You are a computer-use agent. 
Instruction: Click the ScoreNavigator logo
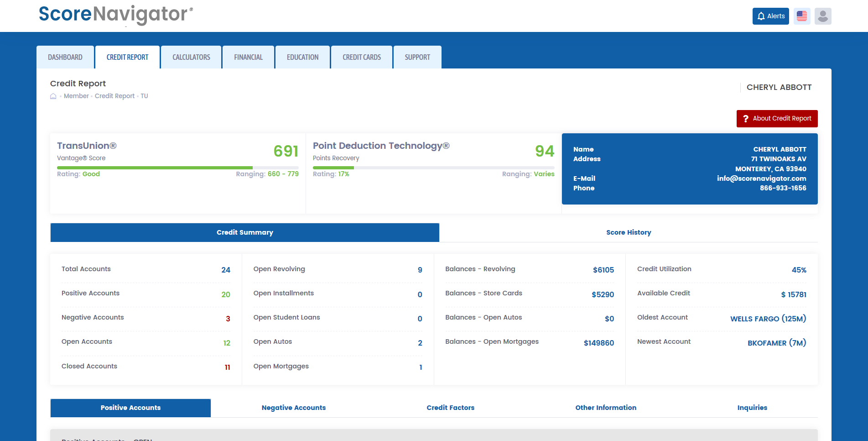(116, 15)
